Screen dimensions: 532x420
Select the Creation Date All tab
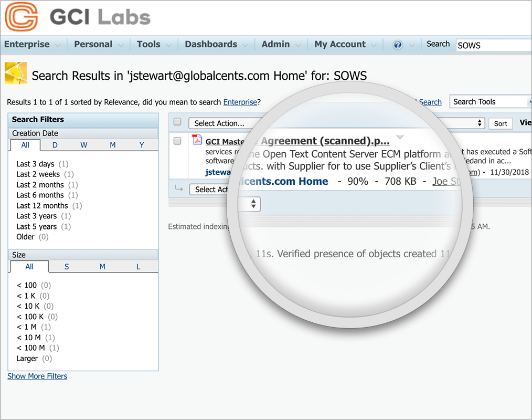coord(26,145)
